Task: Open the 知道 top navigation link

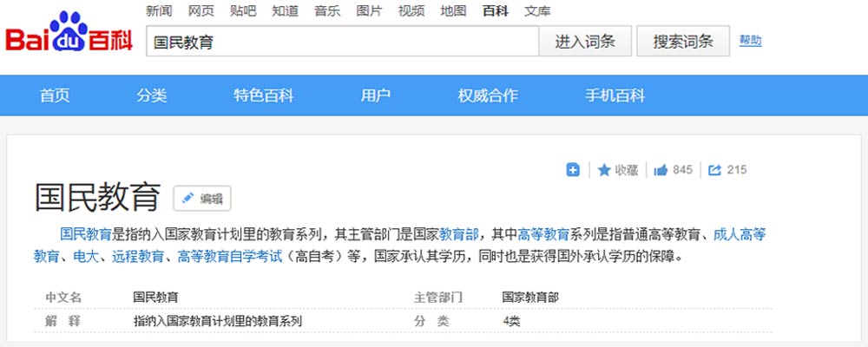Action: pyautogui.click(x=285, y=11)
